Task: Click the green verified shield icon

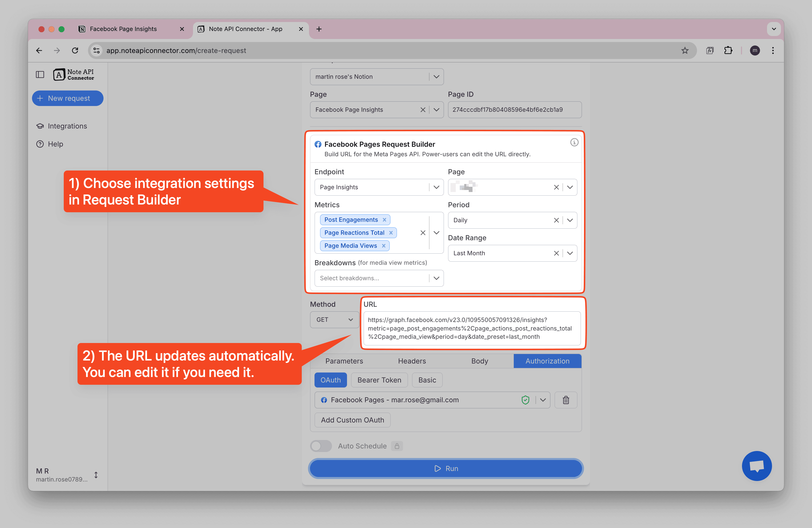Action: coord(525,400)
